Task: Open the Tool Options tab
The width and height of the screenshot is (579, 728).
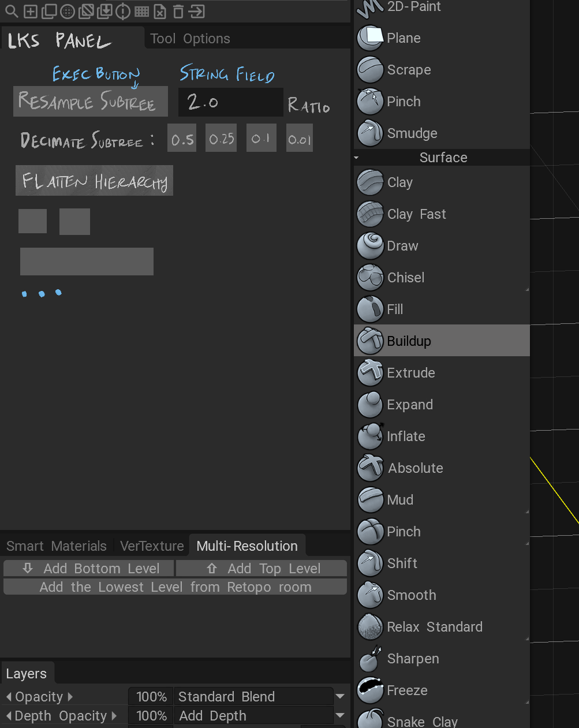Action: (190, 39)
